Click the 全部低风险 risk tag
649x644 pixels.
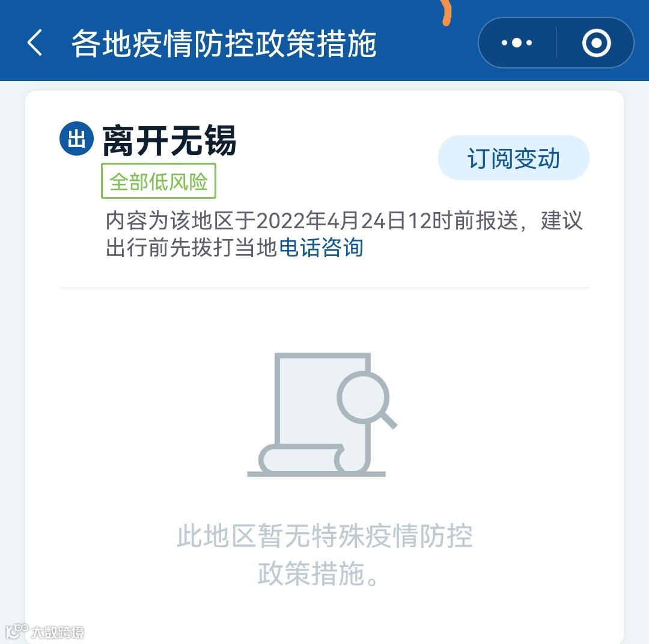point(159,181)
